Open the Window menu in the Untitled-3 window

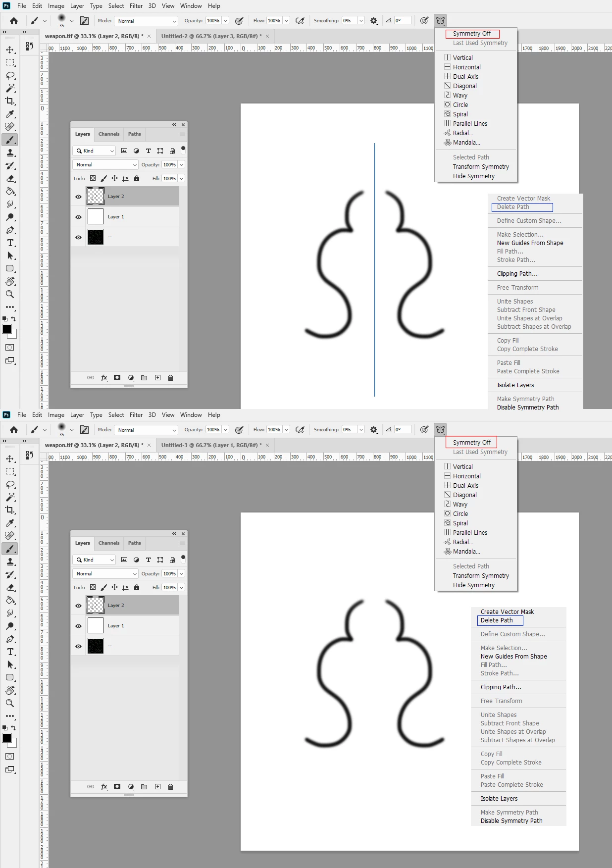click(x=191, y=415)
